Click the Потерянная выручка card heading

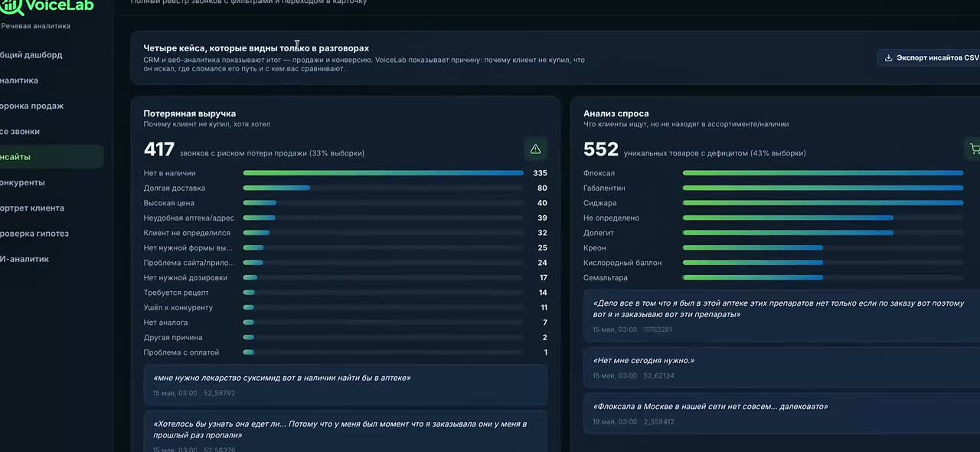pyautogui.click(x=190, y=113)
